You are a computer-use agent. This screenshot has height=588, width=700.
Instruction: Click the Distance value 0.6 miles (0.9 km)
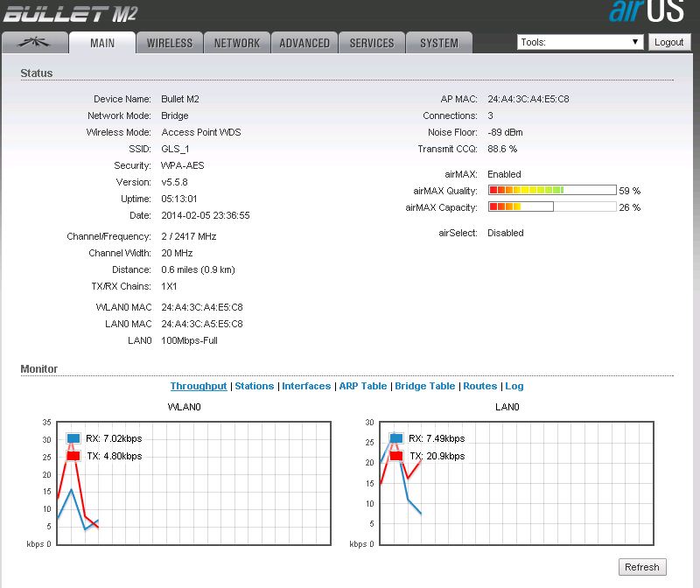pos(199,269)
